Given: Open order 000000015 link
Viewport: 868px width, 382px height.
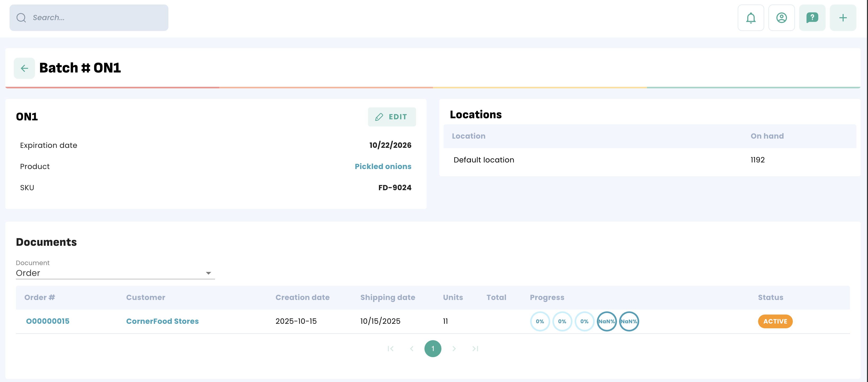Looking at the screenshot, I should (48, 321).
